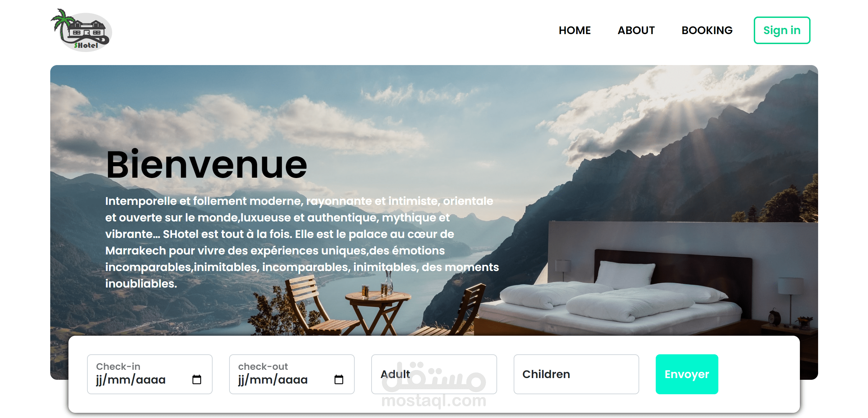This screenshot has width=868, height=418.
Task: Click the mostaql.com watermark
Action: click(434, 401)
